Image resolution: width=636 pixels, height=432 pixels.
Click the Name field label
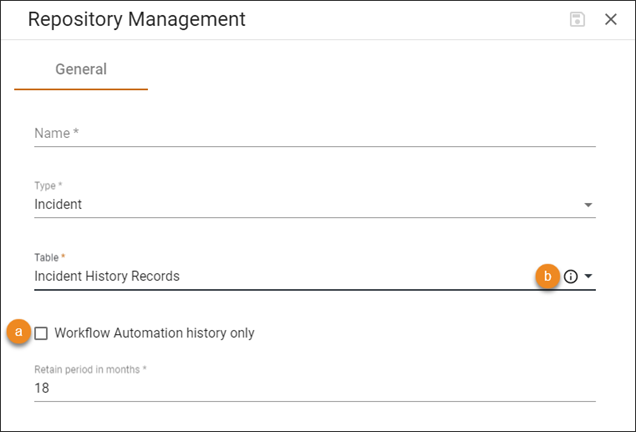point(56,133)
